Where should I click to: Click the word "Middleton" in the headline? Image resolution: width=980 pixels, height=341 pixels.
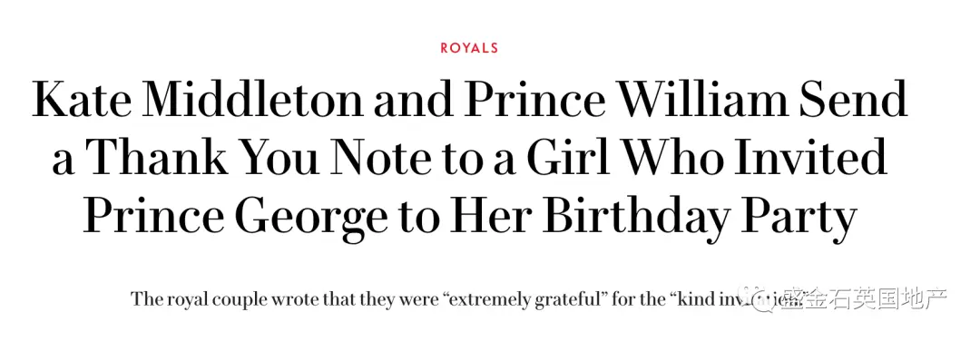tap(250, 101)
